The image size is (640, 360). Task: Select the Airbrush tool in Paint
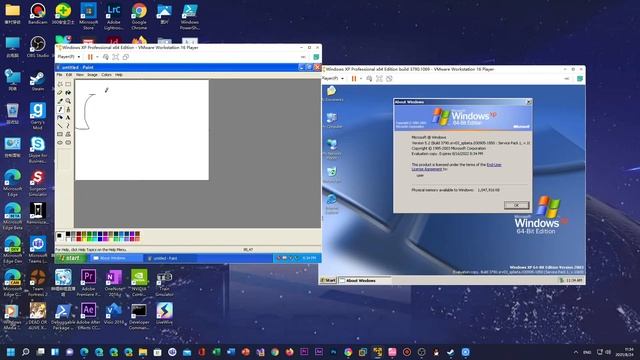coord(60,118)
